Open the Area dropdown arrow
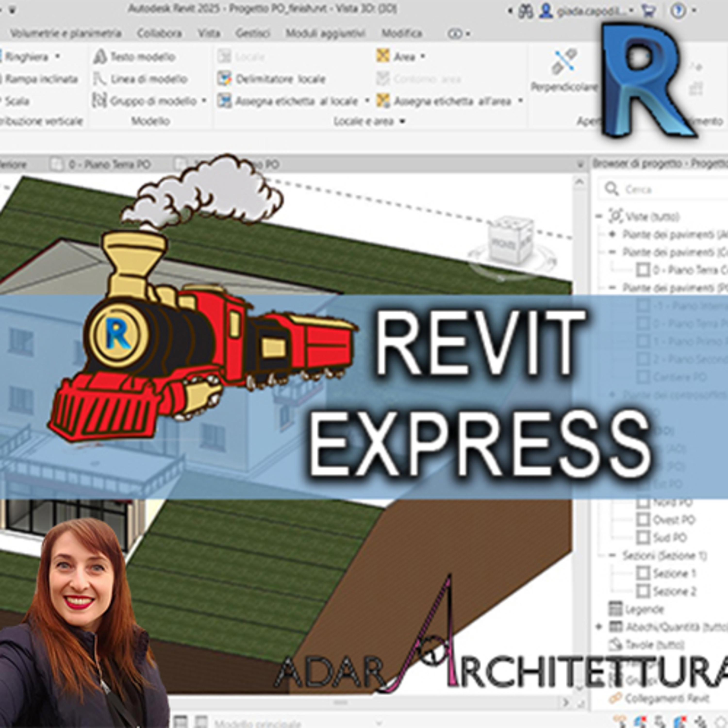The image size is (728, 728). tap(422, 57)
